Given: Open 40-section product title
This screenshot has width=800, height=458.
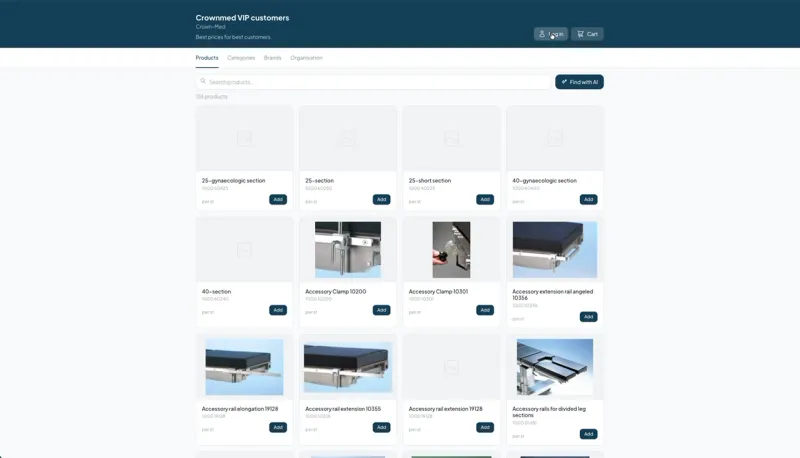Looking at the screenshot, I should pos(216,292).
